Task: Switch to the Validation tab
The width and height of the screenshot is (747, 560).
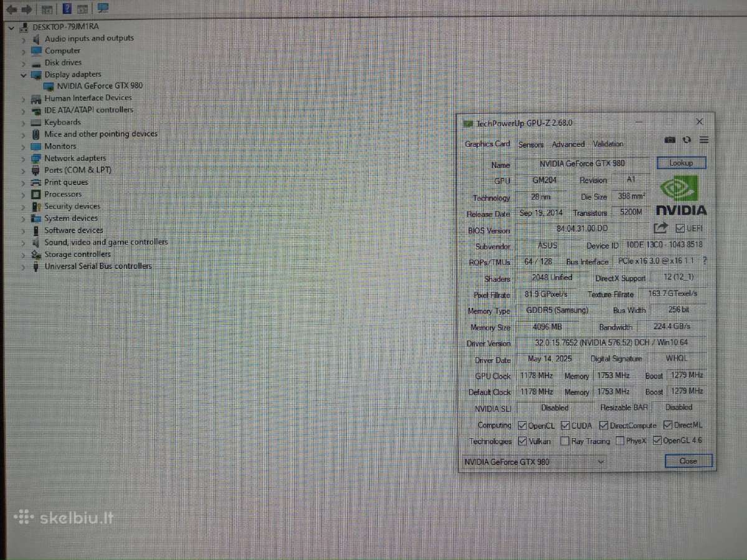Action: point(608,144)
